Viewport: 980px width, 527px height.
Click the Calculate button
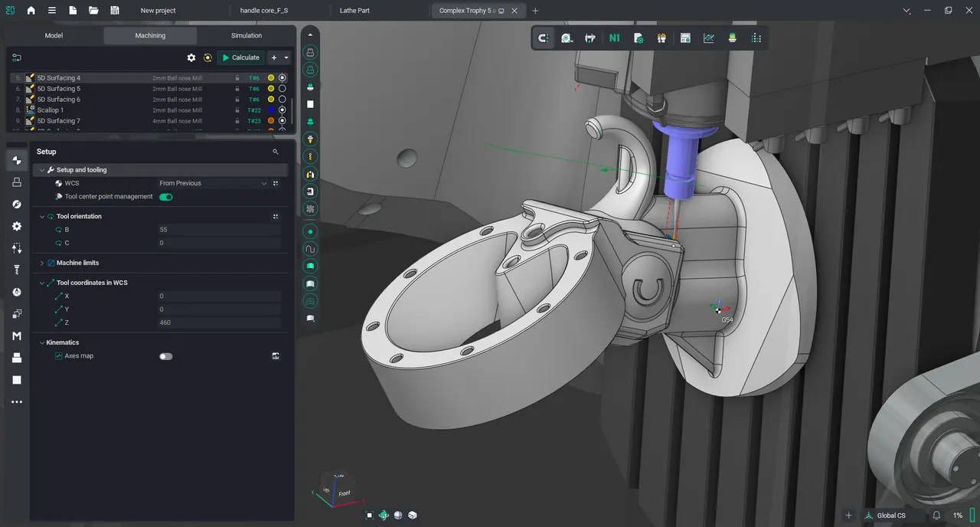[241, 57]
